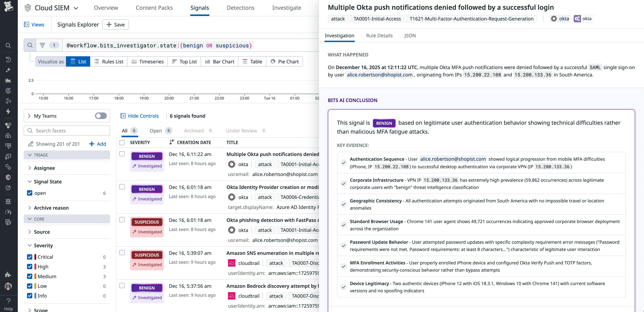The height and width of the screenshot is (312, 644).
Task: Select the Bar Chart visualization
Action: click(219, 61)
